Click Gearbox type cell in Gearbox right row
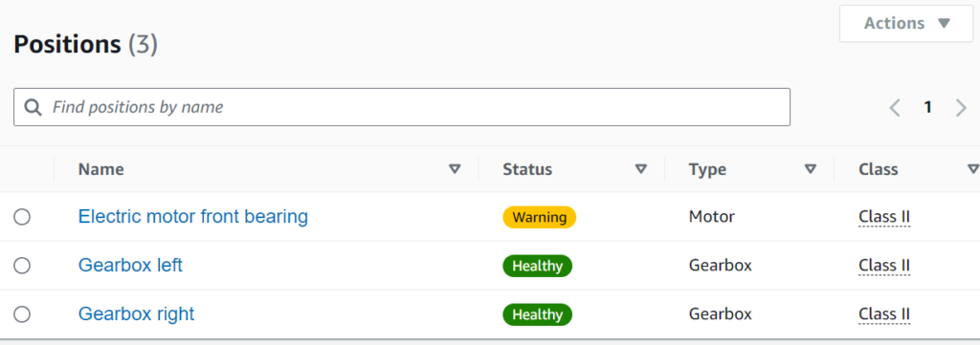Viewport: 980px width, 345px height. pos(720,314)
